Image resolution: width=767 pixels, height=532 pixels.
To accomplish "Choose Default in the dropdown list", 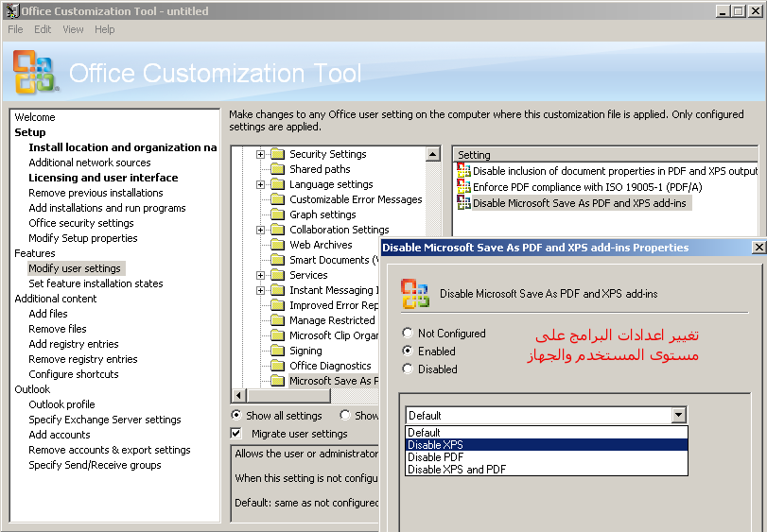I will coord(547,433).
